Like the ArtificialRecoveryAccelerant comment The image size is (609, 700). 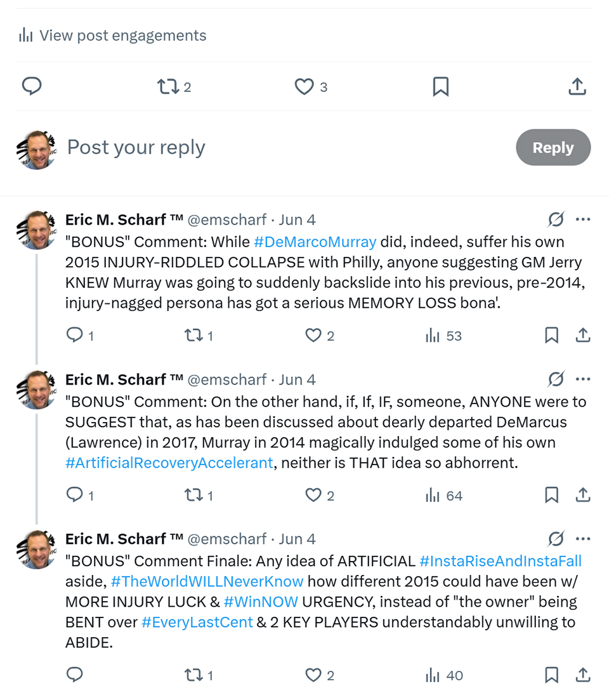tap(313, 496)
